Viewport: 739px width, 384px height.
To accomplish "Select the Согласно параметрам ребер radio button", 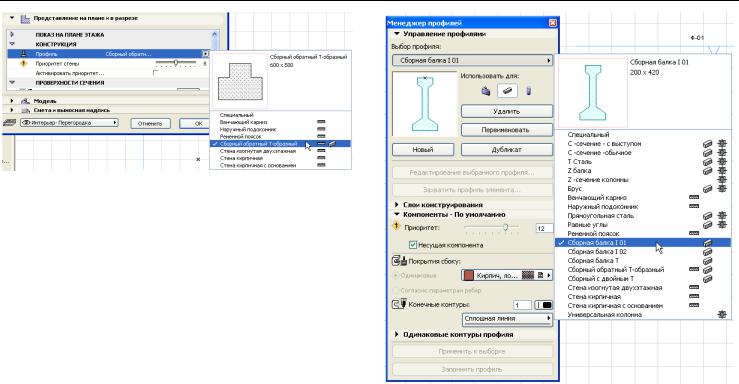I will pos(395,290).
